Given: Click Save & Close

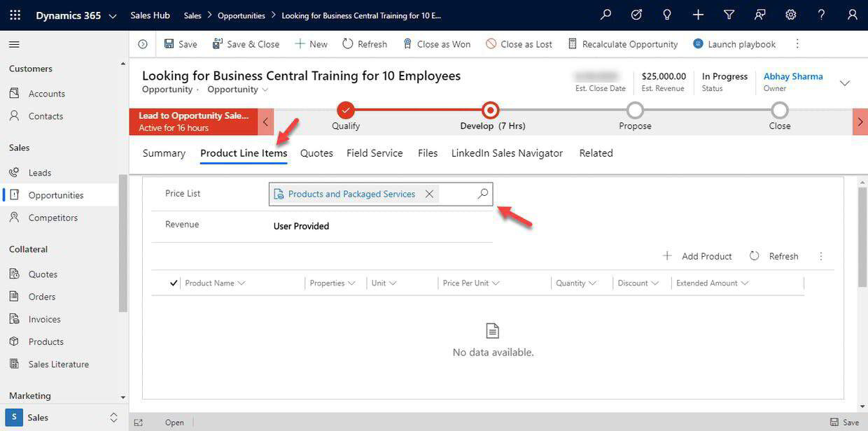Looking at the screenshot, I should (x=246, y=44).
